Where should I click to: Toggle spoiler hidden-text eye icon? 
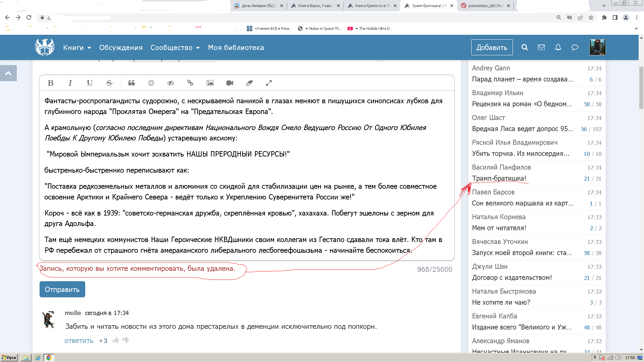(171, 83)
